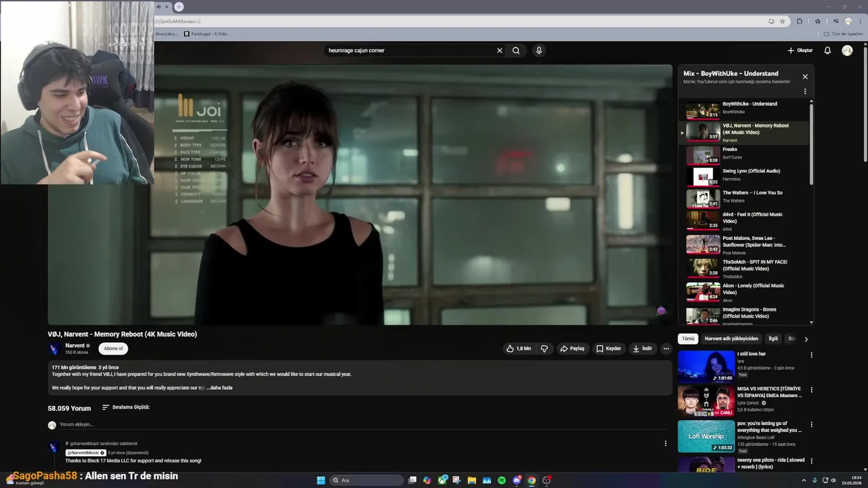Open options for 'I still love her' video
Viewport: 868px width, 488px height.
[x=811, y=354]
